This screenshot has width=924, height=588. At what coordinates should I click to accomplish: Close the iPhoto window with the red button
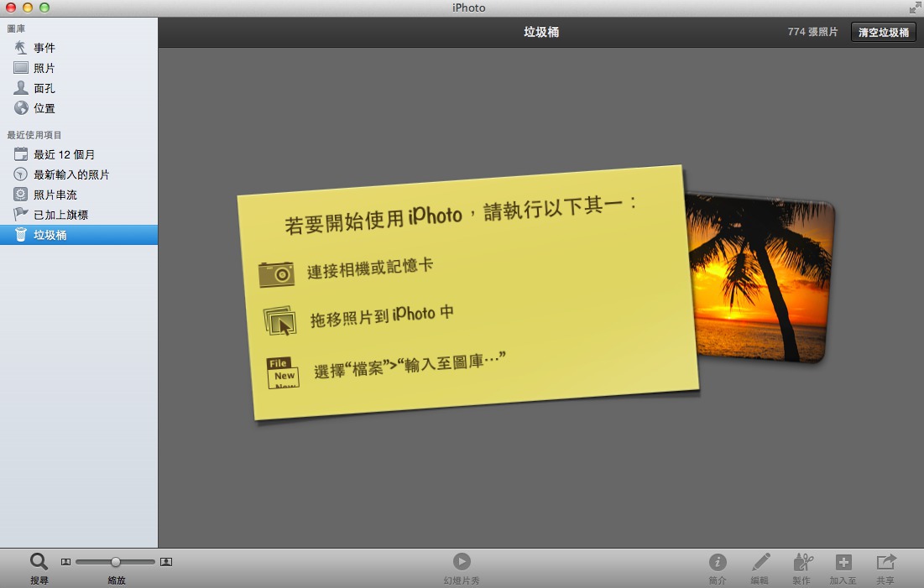coord(11,8)
